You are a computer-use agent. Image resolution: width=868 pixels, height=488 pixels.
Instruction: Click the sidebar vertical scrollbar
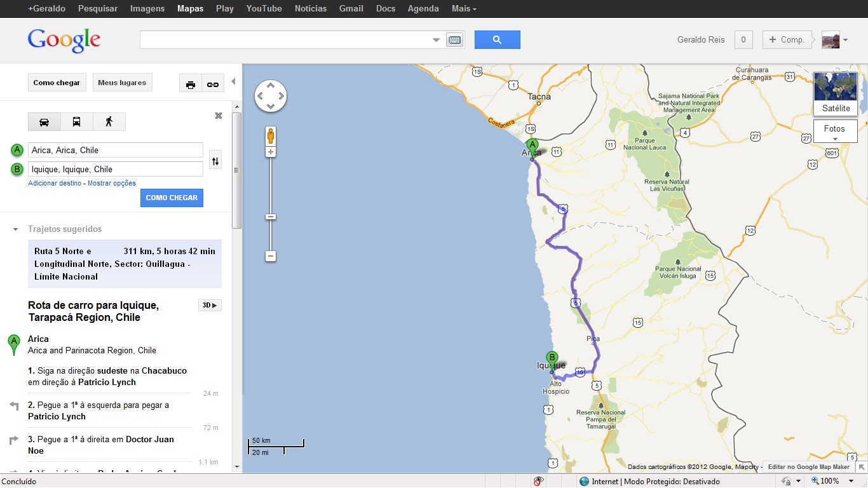[x=237, y=170]
